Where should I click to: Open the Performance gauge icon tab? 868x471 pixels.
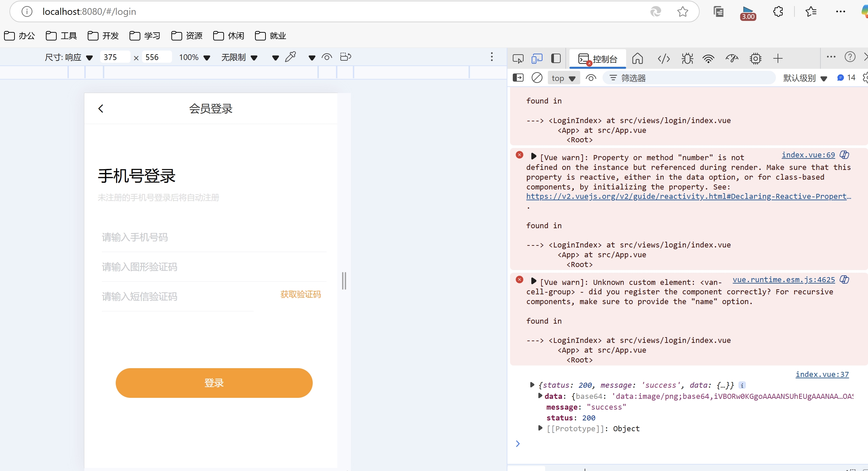[731, 59]
